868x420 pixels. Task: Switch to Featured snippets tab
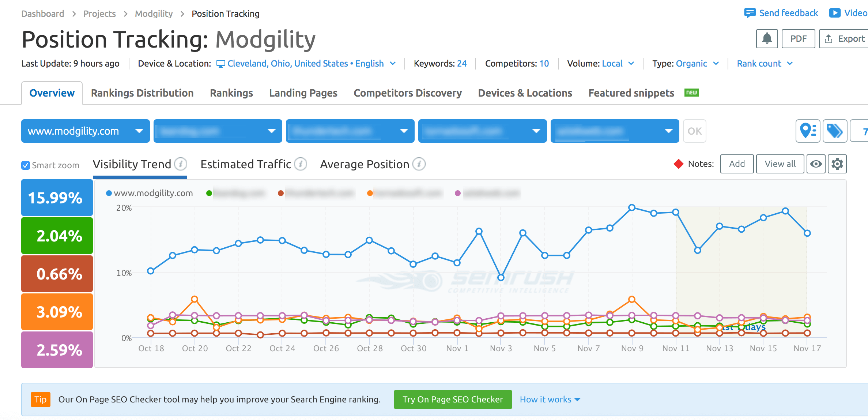pos(631,93)
